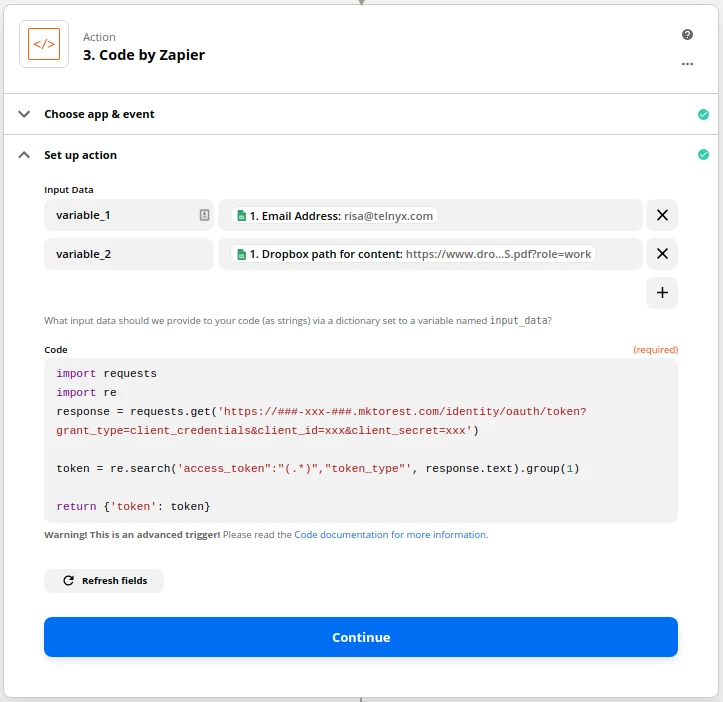Remove the variable_1 input row
Image resolution: width=723 pixels, height=702 pixels.
(x=662, y=215)
